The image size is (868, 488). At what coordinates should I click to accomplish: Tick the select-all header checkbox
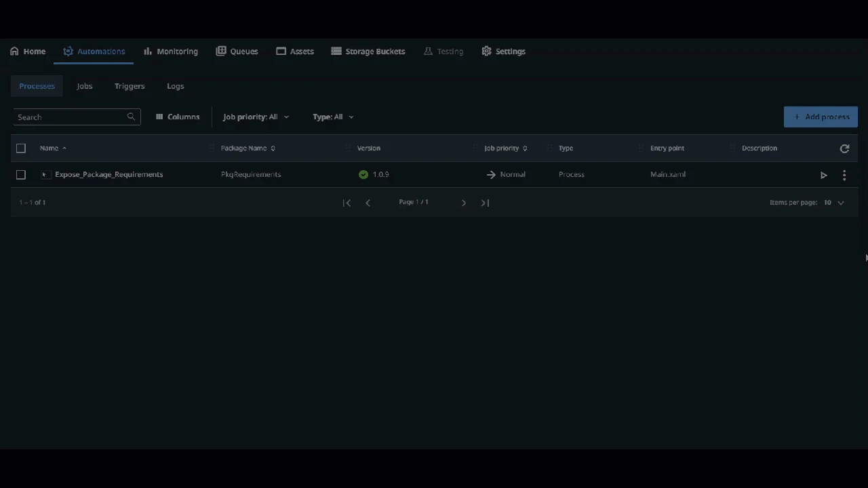coord(21,148)
